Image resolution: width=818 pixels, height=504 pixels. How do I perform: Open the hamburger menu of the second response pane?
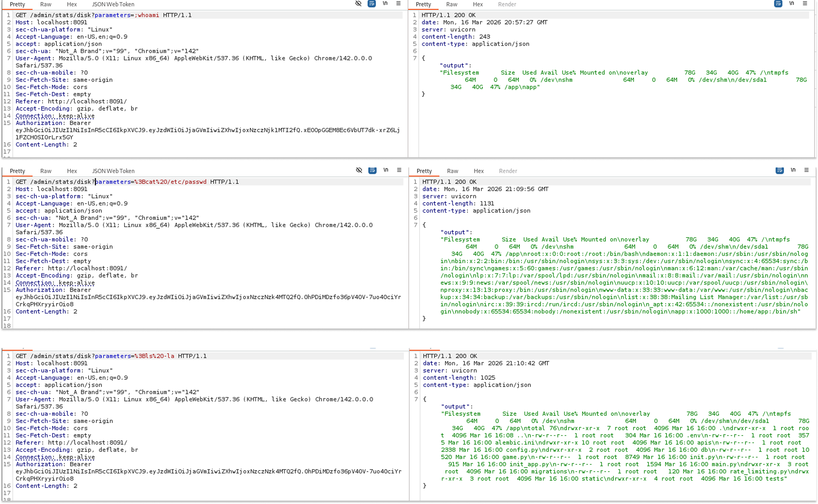[x=807, y=170]
